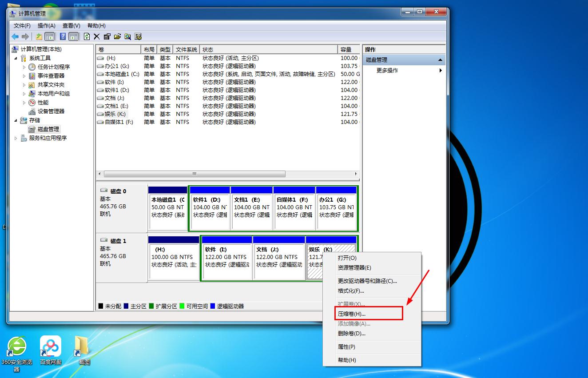Click the magnifier search toolbar icon
The width and height of the screenshot is (588, 378).
click(x=127, y=36)
